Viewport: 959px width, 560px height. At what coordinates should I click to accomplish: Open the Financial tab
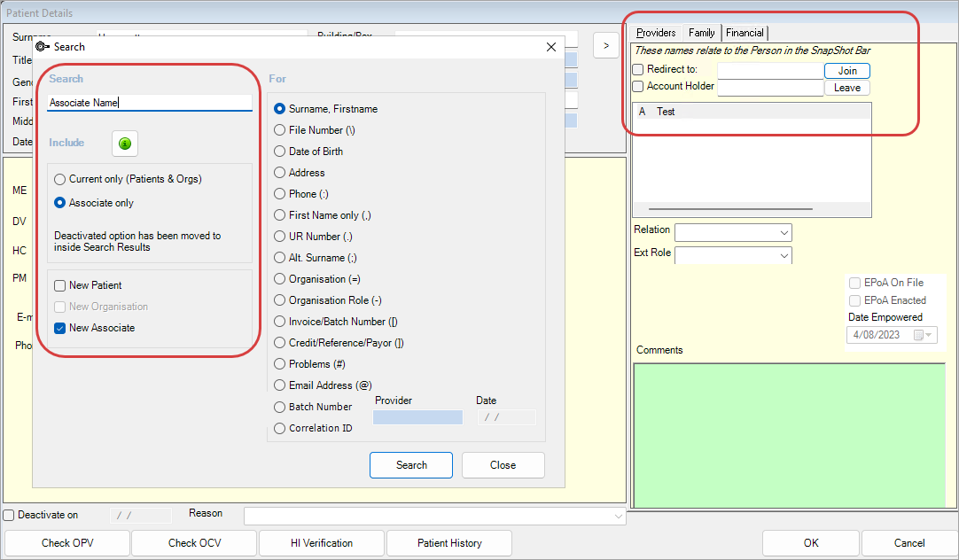(x=745, y=33)
